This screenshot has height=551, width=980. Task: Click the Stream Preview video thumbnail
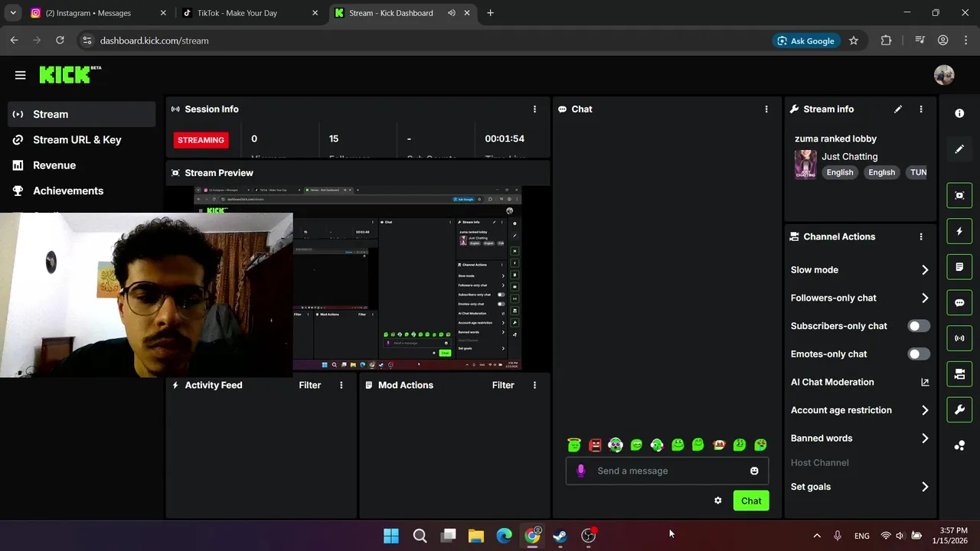pyautogui.click(x=357, y=278)
